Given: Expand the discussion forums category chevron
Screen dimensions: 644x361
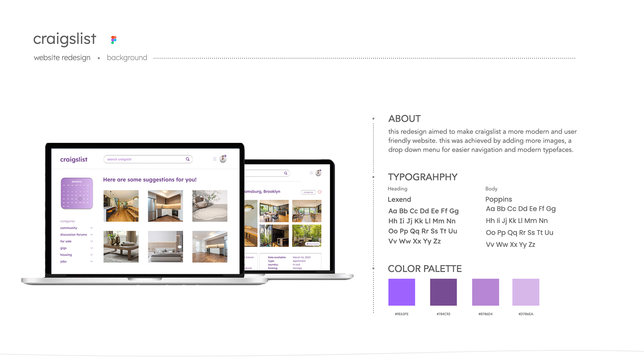Looking at the screenshot, I should (x=92, y=235).
